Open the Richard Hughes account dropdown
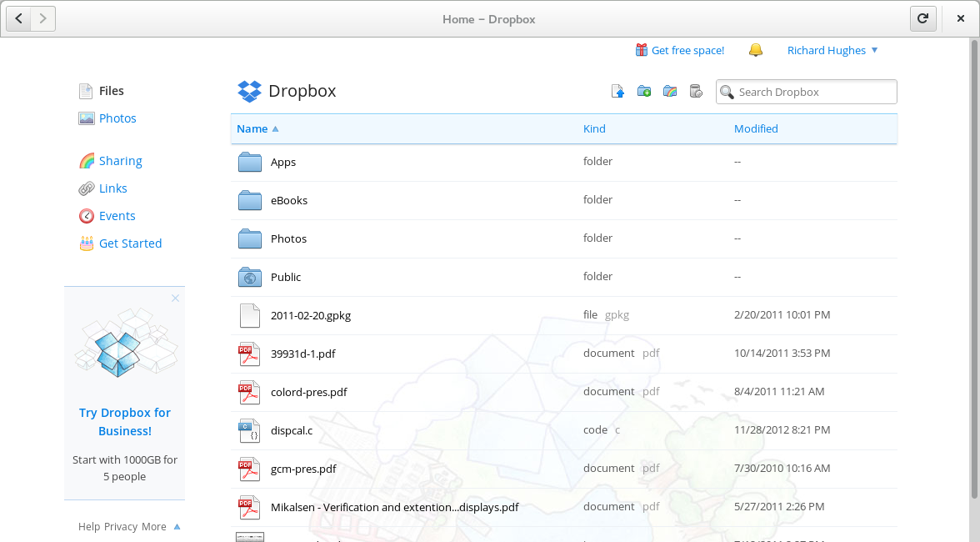This screenshot has width=980, height=542. pyautogui.click(x=832, y=50)
